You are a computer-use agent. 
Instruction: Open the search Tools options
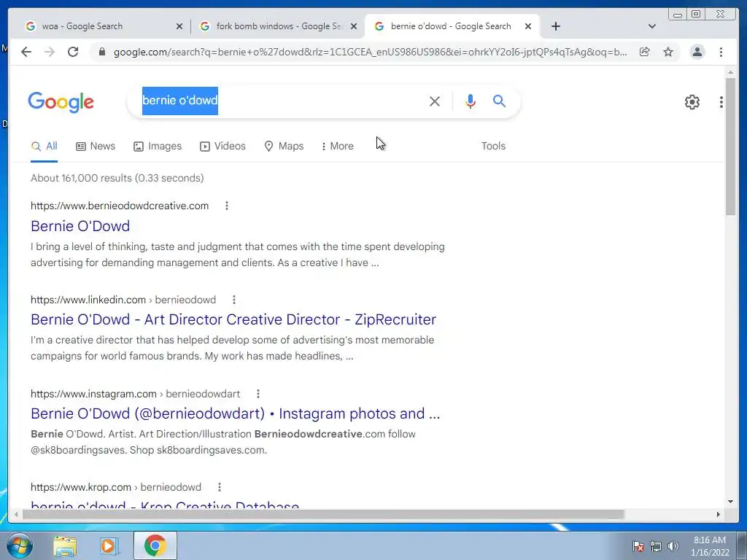click(493, 146)
